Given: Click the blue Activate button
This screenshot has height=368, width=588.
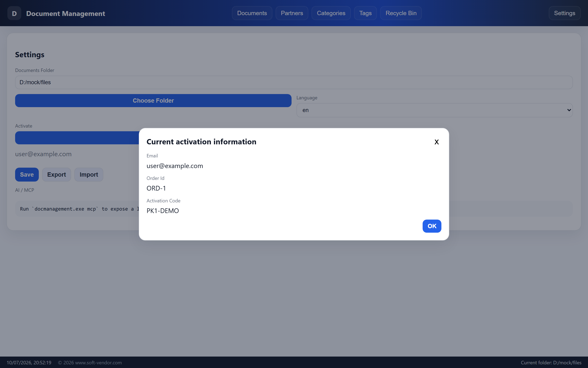Looking at the screenshot, I should pyautogui.click(x=77, y=138).
